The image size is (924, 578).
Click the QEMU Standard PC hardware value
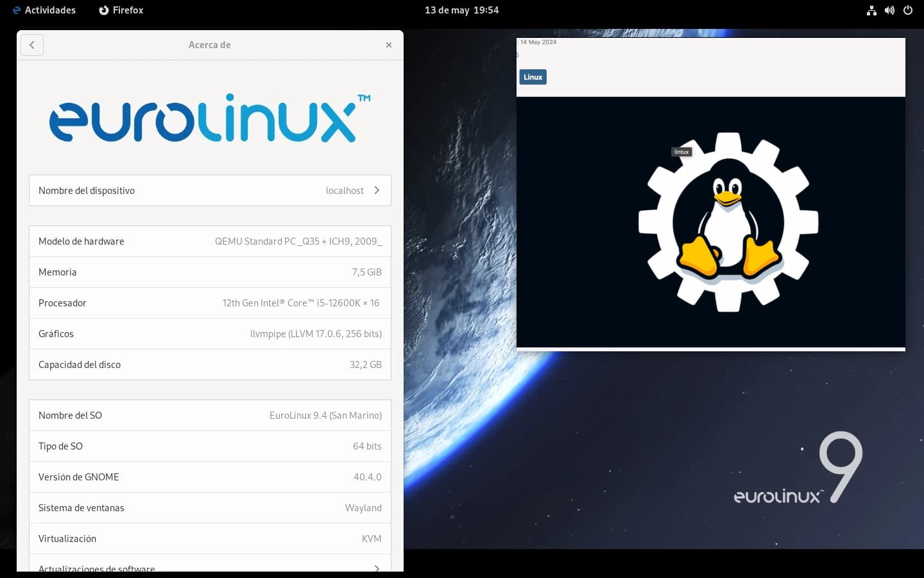[x=298, y=241]
